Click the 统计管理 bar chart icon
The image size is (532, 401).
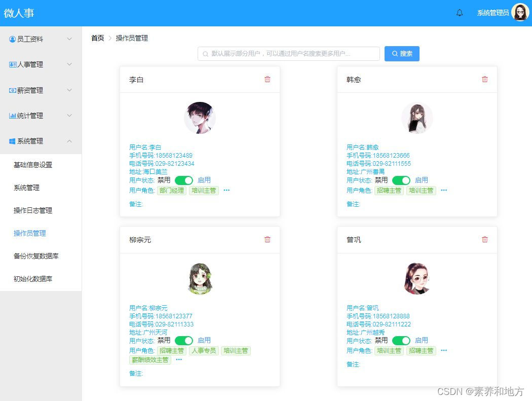(13, 116)
